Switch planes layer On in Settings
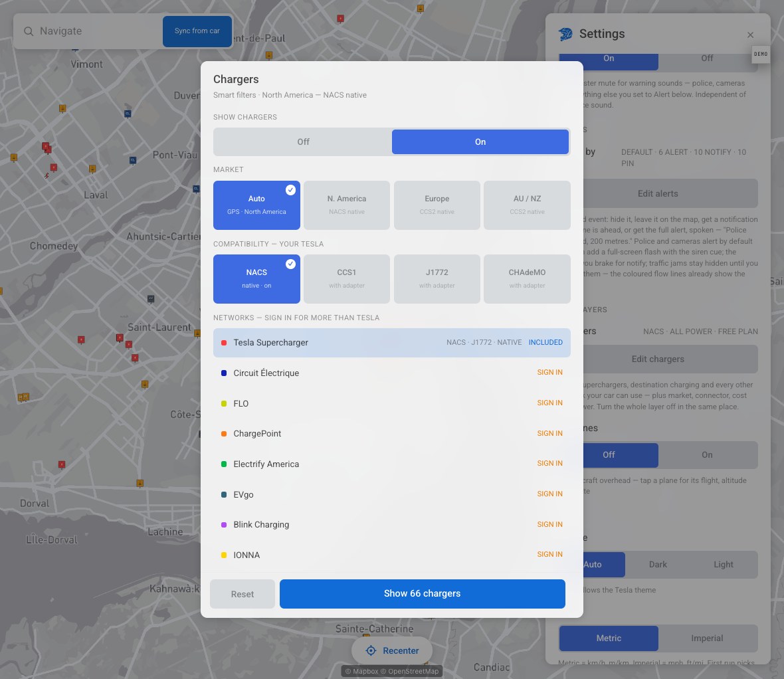 (707, 455)
